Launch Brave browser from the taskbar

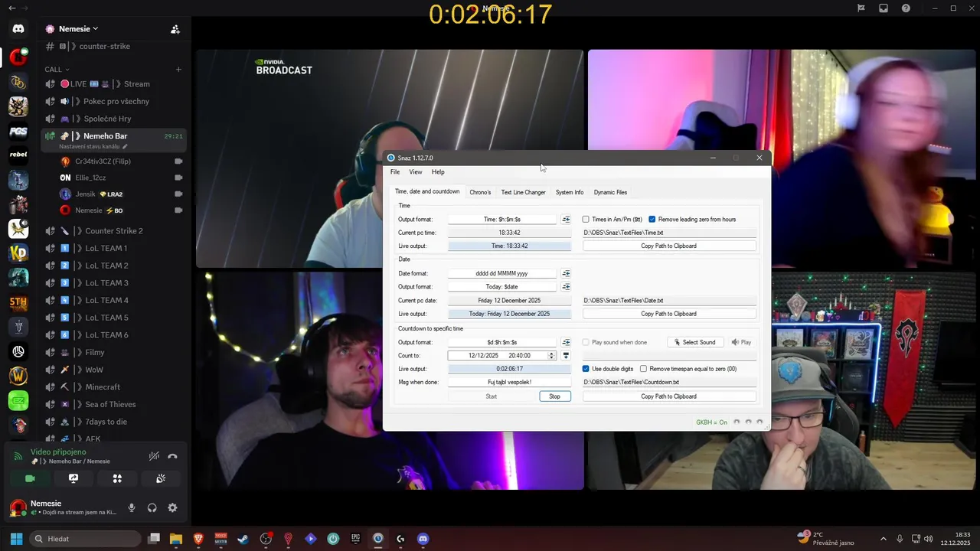(198, 539)
